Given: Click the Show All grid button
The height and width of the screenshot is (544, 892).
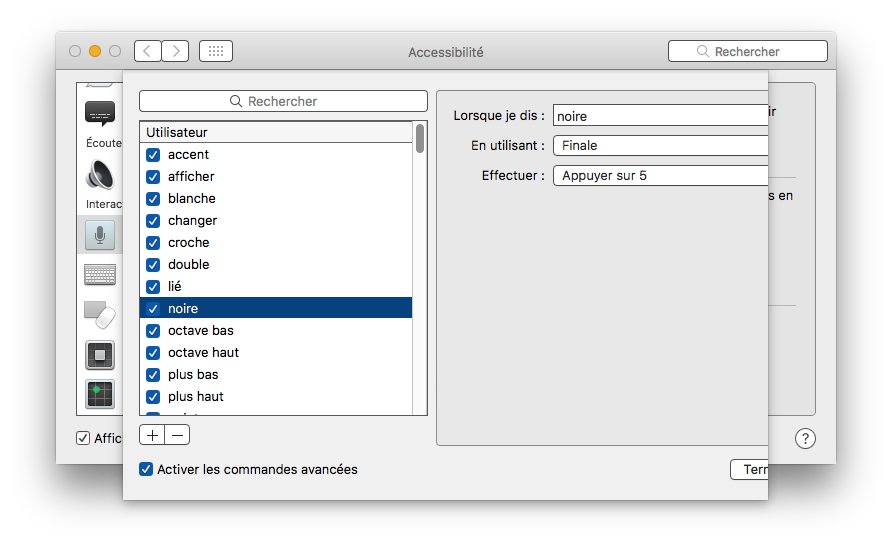Looking at the screenshot, I should (x=216, y=51).
